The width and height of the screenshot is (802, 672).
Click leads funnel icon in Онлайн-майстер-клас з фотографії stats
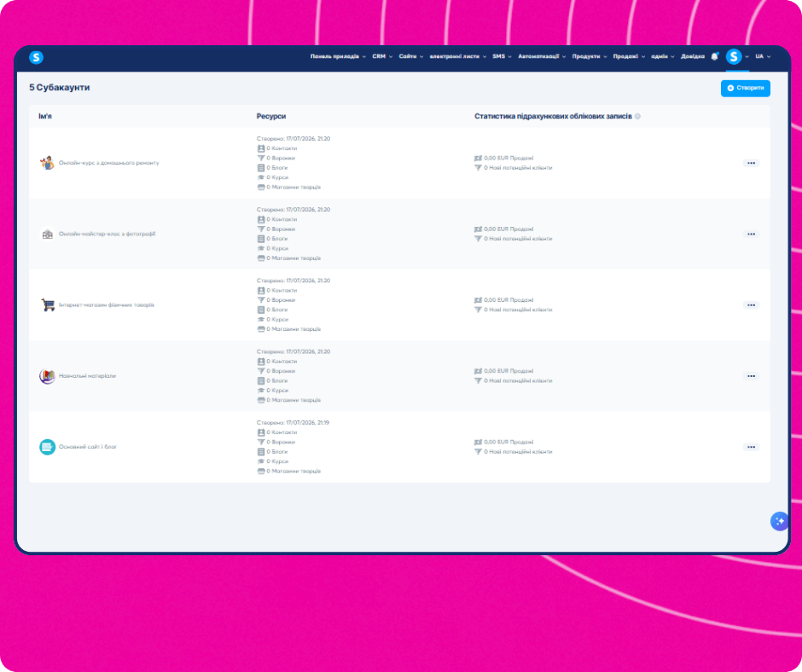479,239
